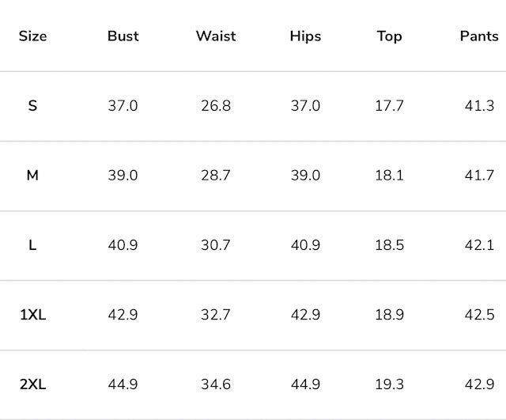Viewport: 506px width, 420px height.
Task: Click the Bust column header
Action: tap(123, 36)
